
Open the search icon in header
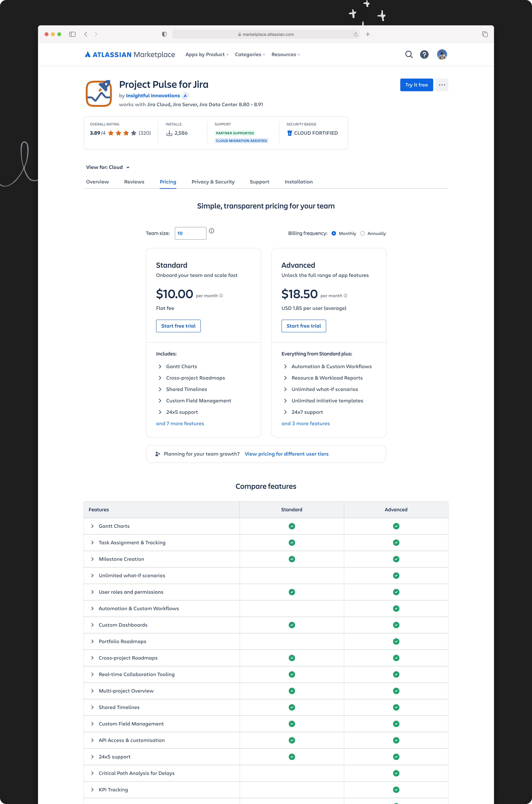click(409, 55)
